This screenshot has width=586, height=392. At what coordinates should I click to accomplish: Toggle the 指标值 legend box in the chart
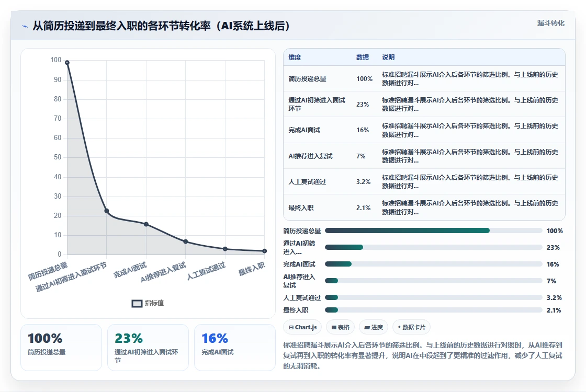137,304
